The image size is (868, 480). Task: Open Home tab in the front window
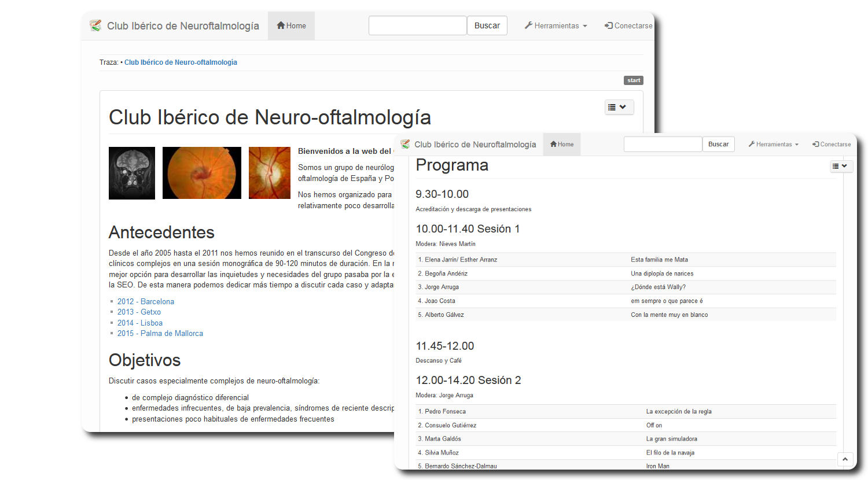562,145
